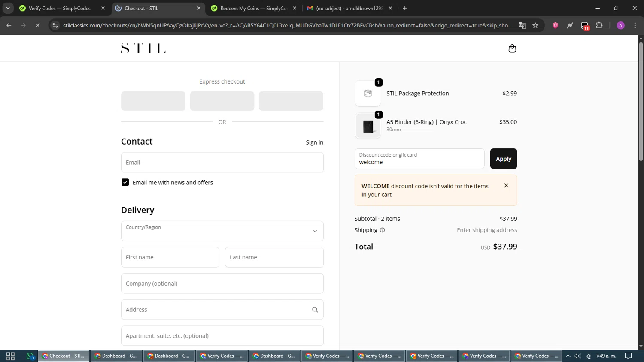Open the purple profile avatar menu
The width and height of the screenshot is (644, 362).
tap(620, 25)
